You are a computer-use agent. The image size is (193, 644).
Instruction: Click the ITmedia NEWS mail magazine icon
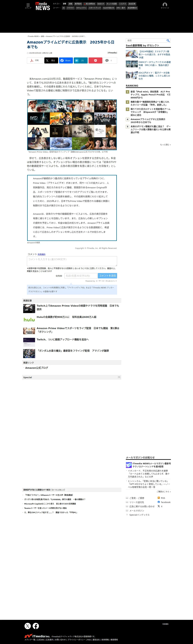(x=129, y=465)
